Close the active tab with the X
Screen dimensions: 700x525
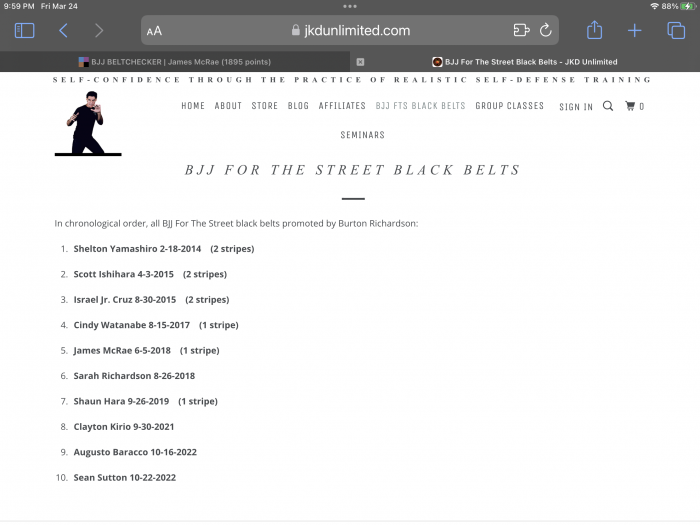point(360,62)
